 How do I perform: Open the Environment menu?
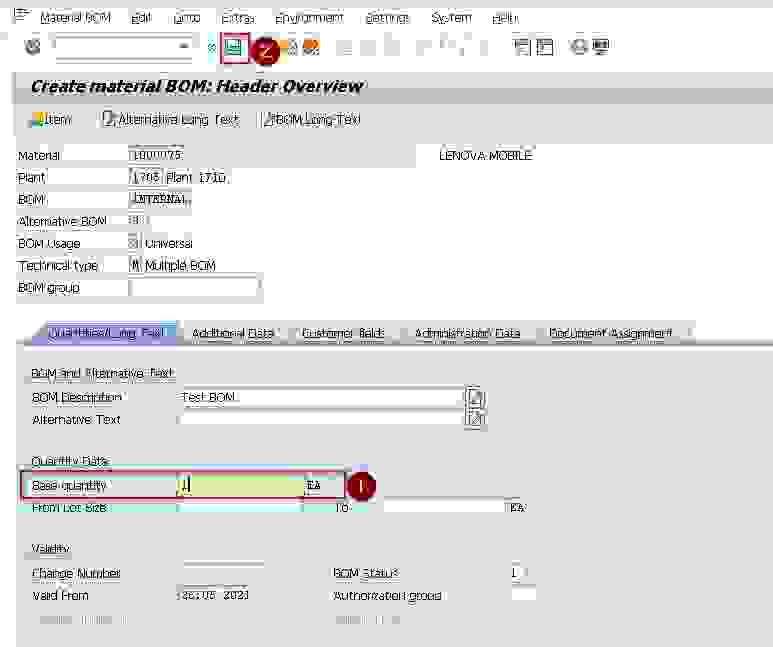click(x=309, y=18)
